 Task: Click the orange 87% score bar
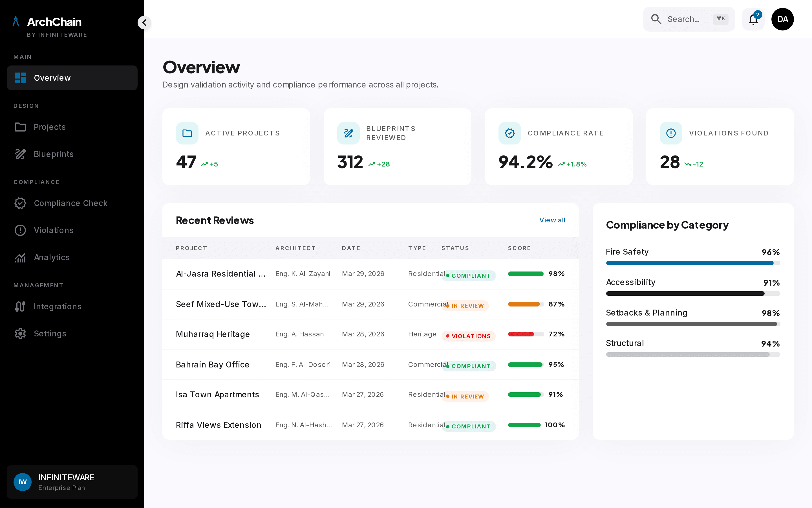click(x=526, y=305)
